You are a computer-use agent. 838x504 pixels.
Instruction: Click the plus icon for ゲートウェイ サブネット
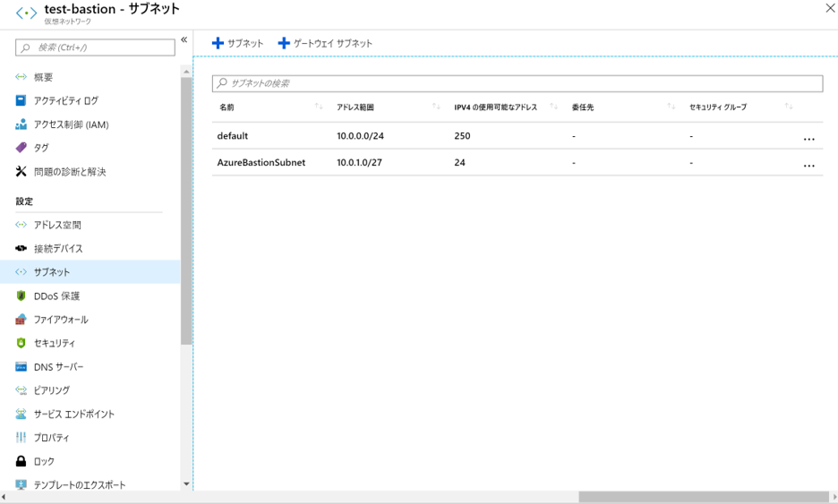point(284,43)
